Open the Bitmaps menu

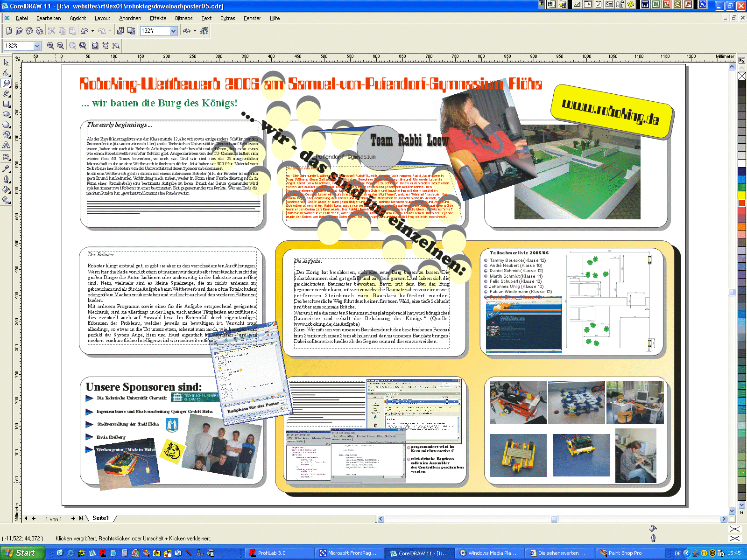184,18
